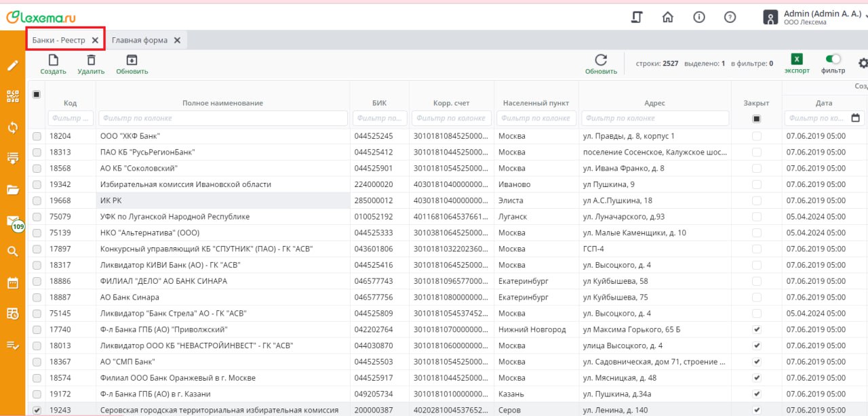Viewport: 868px width, 416px height.
Task: Uncheck the checkbox for row 19243
Action: click(37, 410)
